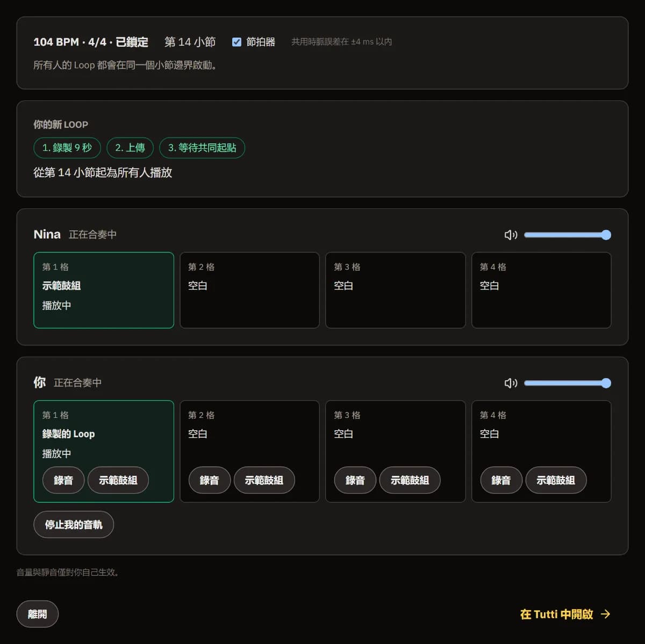
Task: Click 示範鼓組 in your 第 1 格 slot
Action: tap(118, 480)
